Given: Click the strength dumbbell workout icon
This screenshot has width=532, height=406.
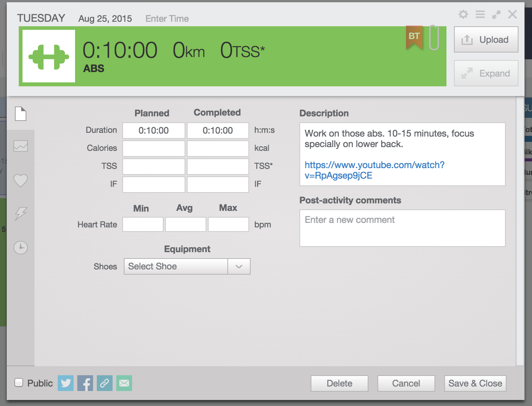Looking at the screenshot, I should (49, 56).
